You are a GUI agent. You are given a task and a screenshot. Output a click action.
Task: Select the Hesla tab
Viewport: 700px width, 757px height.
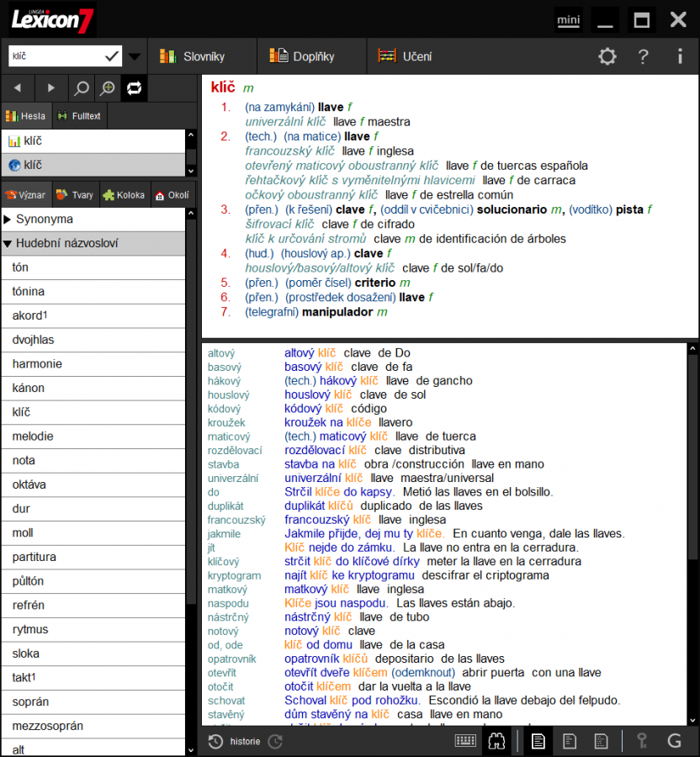click(27, 116)
